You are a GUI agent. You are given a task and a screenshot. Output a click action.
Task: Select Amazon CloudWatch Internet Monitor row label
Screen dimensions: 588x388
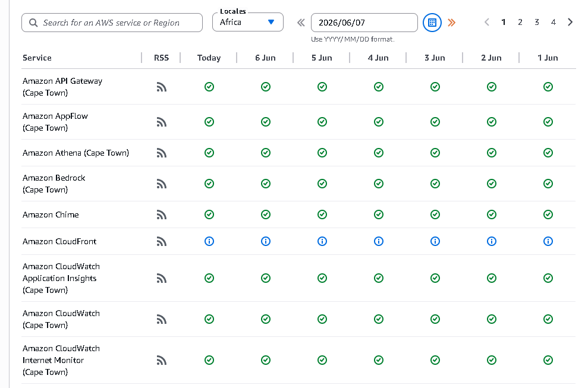(x=61, y=360)
